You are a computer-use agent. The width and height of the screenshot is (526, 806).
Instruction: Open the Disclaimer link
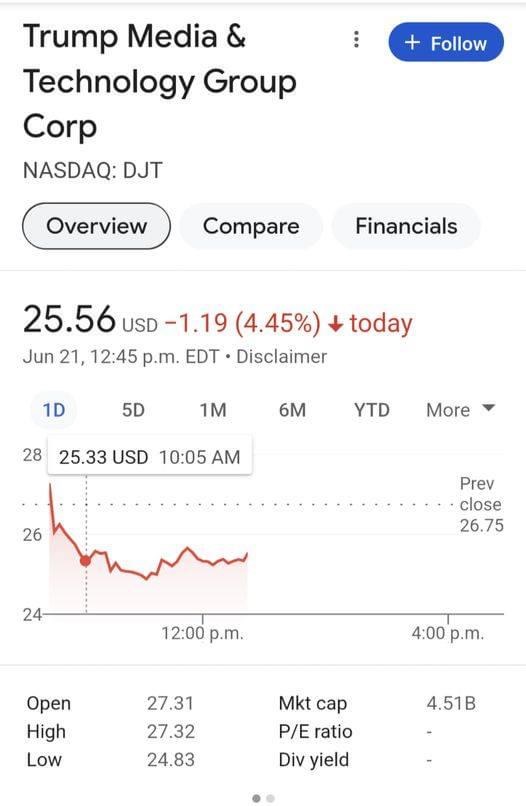click(x=281, y=357)
